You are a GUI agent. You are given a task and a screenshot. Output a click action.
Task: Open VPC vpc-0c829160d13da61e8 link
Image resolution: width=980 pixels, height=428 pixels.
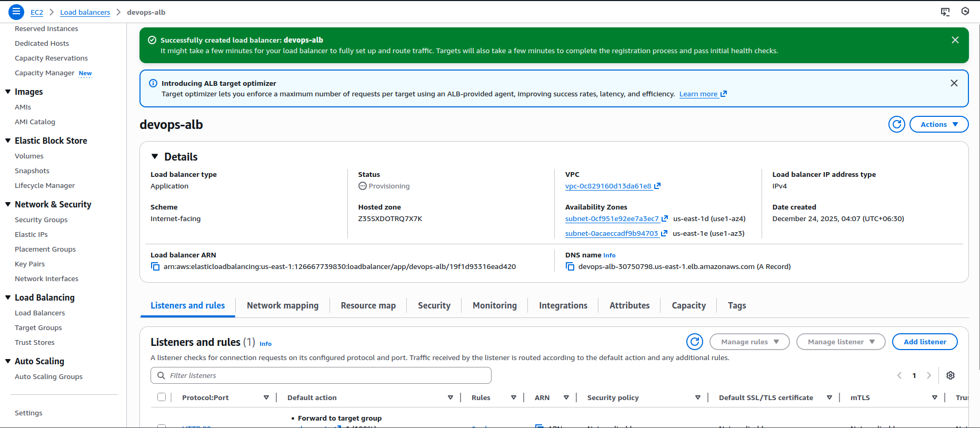pyautogui.click(x=613, y=186)
